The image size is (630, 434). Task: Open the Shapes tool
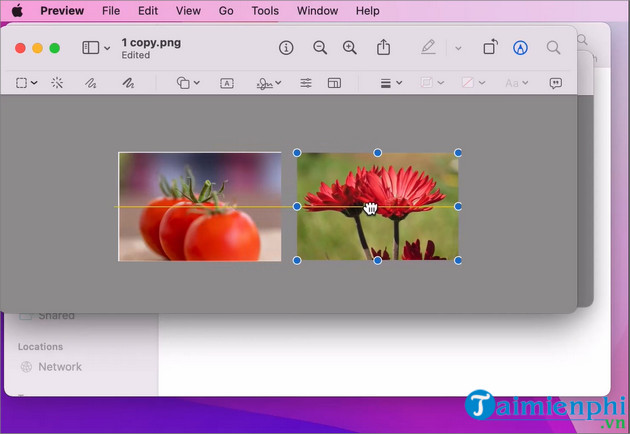tap(183, 83)
